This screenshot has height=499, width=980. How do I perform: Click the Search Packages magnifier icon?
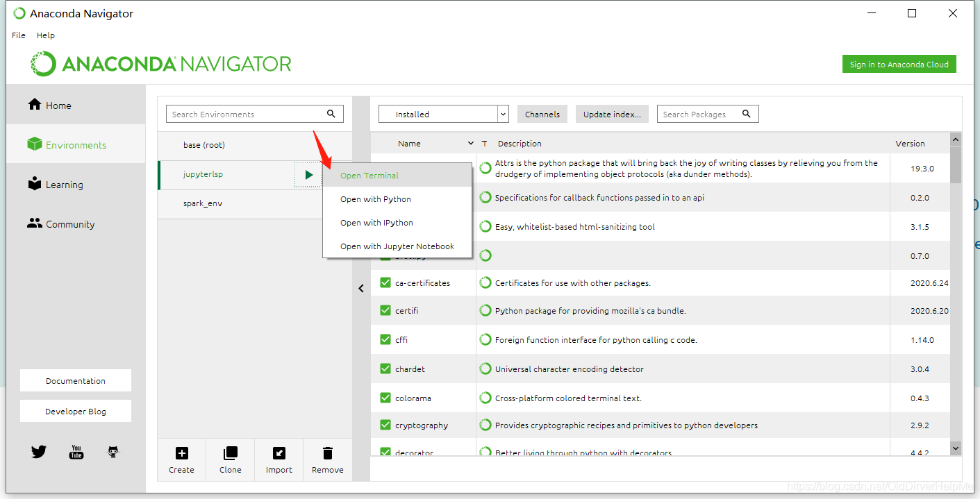point(747,114)
